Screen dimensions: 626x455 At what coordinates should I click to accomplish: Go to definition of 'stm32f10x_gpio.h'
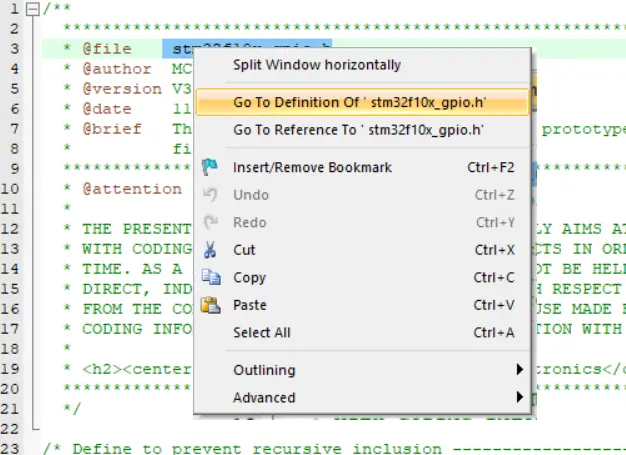[x=364, y=102]
